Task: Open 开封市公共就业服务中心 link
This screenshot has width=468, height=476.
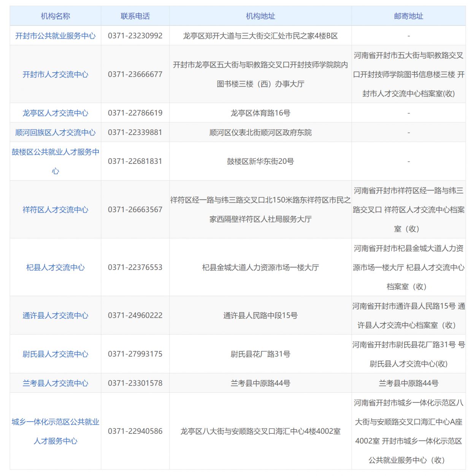Action: (x=56, y=36)
